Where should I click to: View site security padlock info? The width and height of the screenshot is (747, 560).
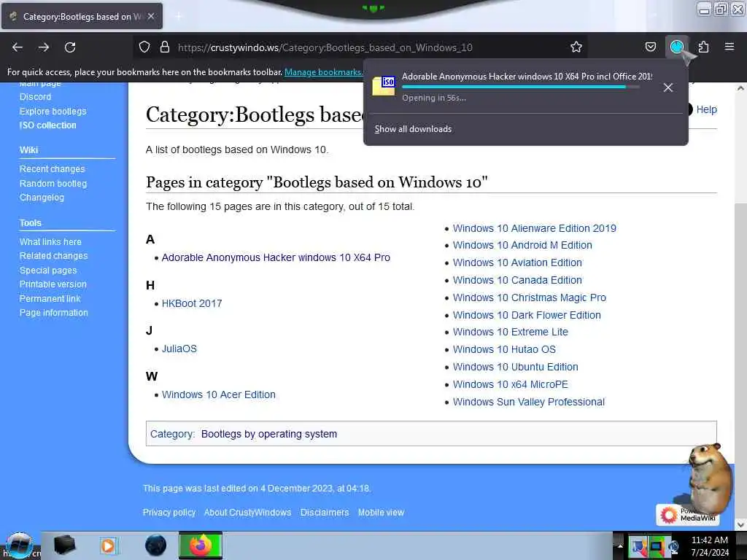coord(165,47)
